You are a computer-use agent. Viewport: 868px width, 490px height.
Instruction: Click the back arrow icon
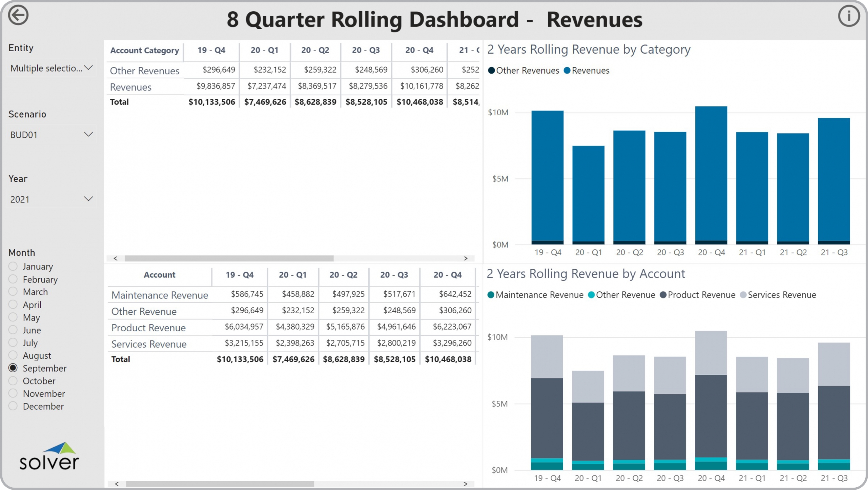point(18,15)
